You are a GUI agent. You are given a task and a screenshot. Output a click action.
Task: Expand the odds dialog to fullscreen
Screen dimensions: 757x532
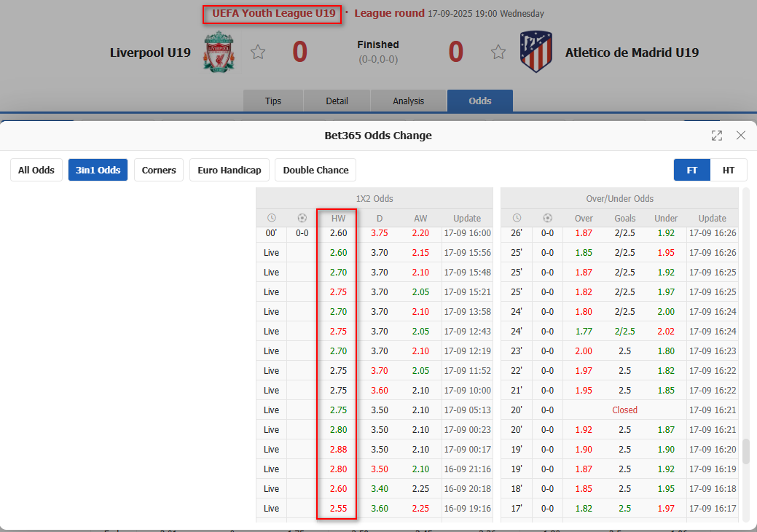click(x=717, y=136)
